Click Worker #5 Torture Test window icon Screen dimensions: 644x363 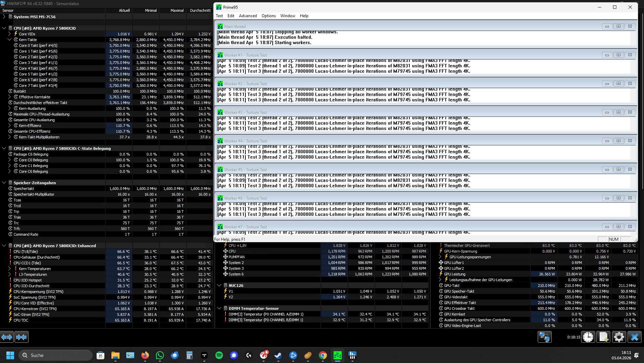click(x=220, y=169)
